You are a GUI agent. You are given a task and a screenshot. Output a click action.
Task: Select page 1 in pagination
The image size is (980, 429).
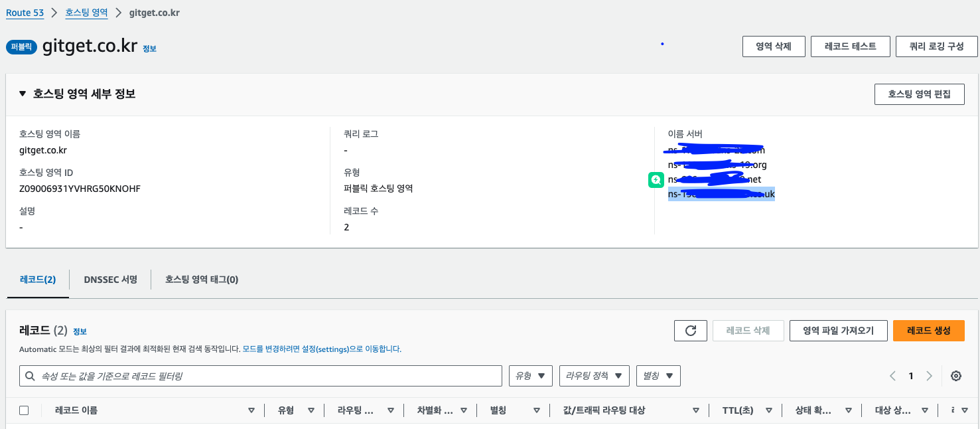[911, 376]
